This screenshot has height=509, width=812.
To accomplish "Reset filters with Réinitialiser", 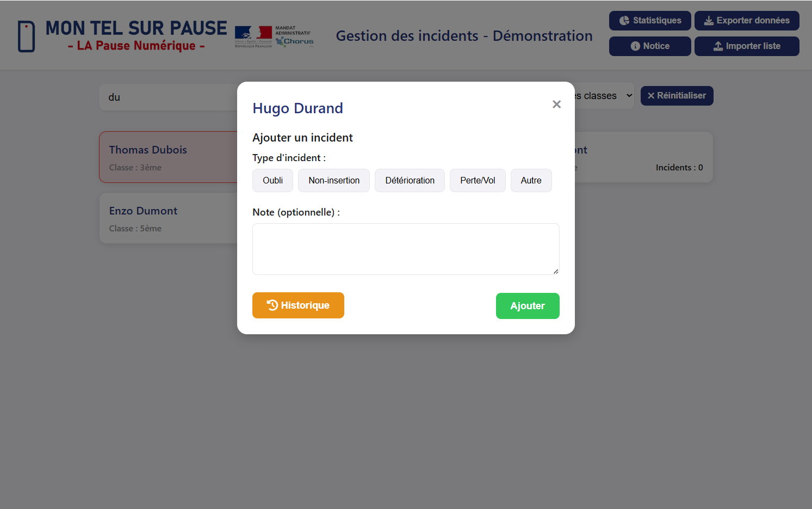I will pos(677,96).
